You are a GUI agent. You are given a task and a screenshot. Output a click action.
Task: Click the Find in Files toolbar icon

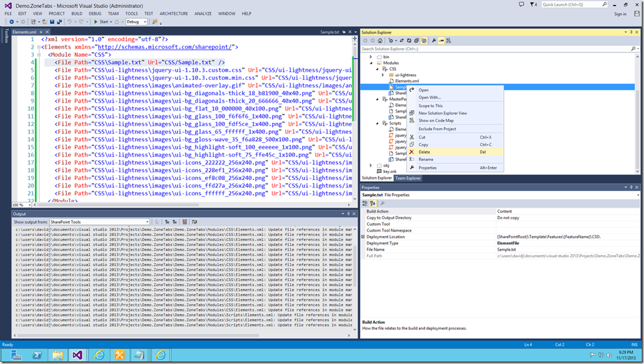155,22
